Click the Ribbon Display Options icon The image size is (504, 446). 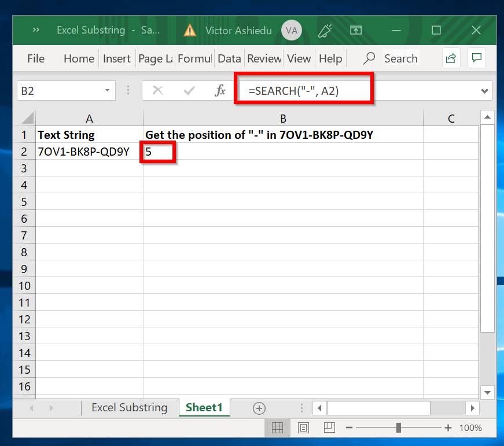click(355, 30)
